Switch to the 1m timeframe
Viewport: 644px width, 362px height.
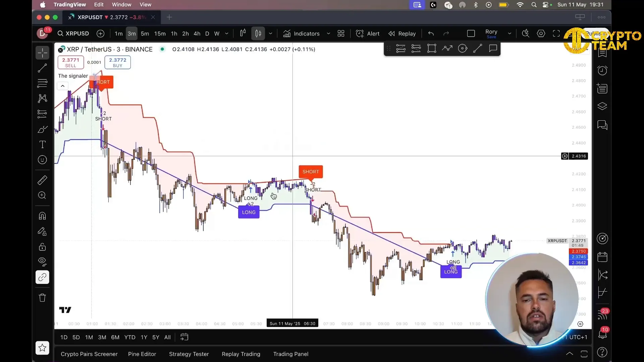[x=118, y=34]
